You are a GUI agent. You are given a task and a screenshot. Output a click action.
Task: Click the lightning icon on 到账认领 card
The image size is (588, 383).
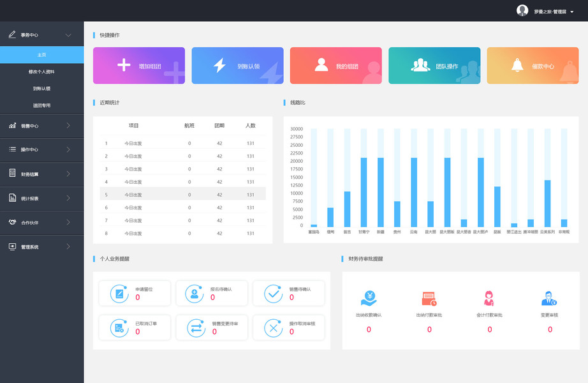pyautogui.click(x=219, y=65)
